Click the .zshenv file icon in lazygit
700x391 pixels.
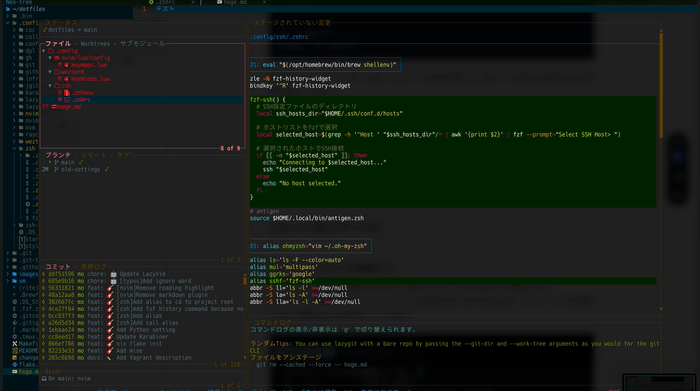point(67,93)
